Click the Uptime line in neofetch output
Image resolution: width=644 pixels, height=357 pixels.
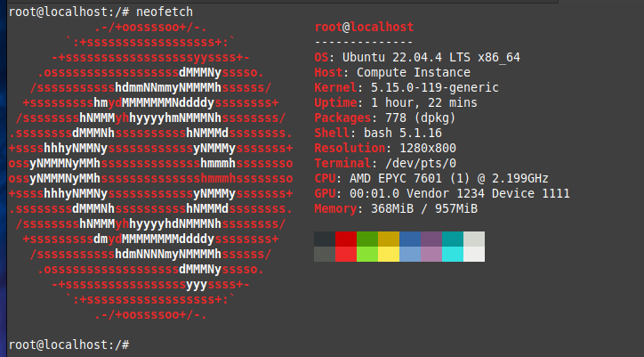tap(390, 102)
